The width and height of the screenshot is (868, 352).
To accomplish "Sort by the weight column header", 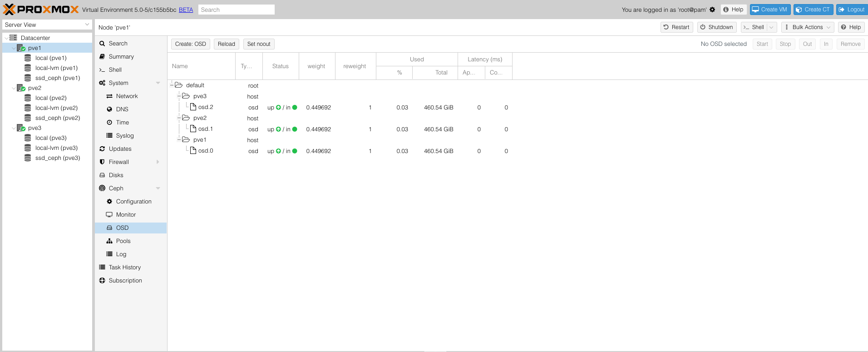I will coord(317,66).
